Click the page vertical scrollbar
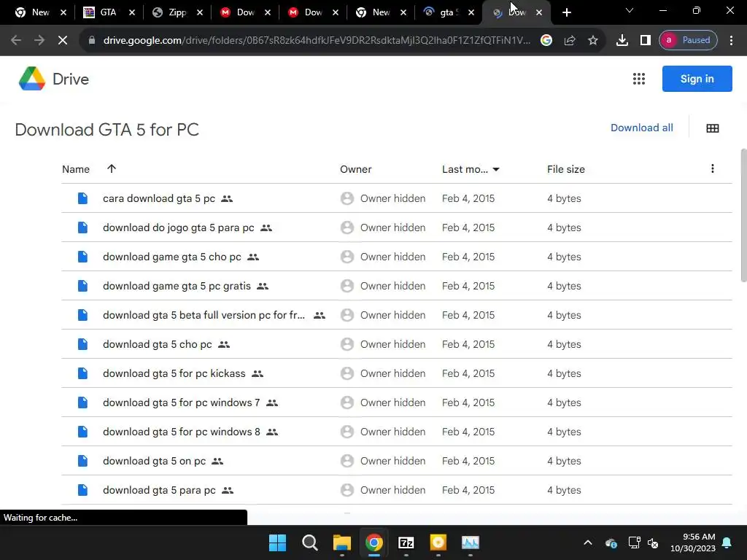The height and width of the screenshot is (560, 747). (x=743, y=214)
